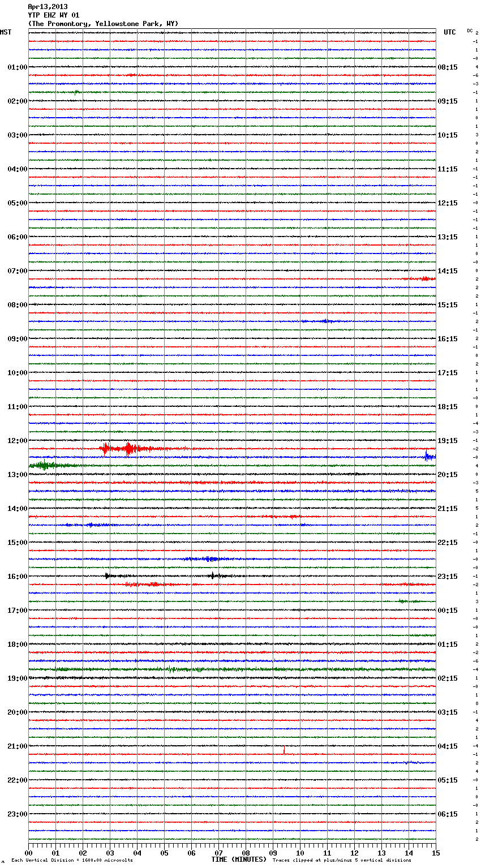Click the red spike on the 21:00 row
Viewport: 481px width, 868px height.
(284, 750)
